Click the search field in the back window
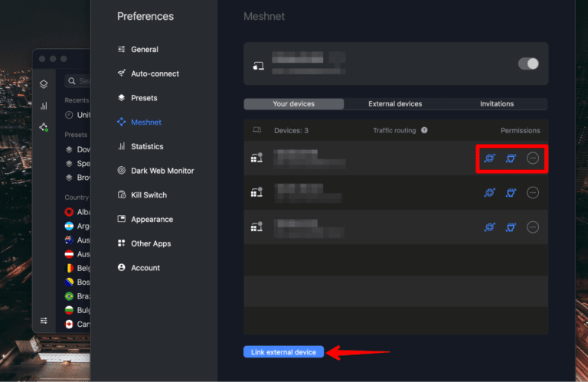588x382 pixels. [79, 80]
